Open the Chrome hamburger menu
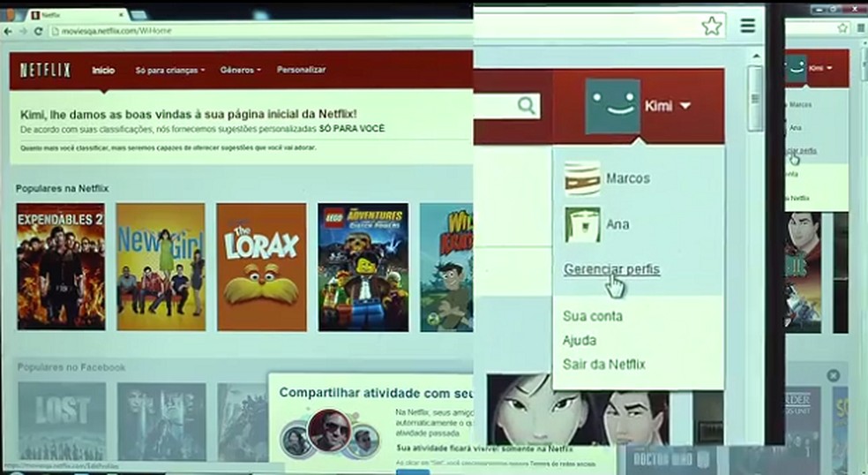Viewport: 868px width, 475px height. point(748,25)
